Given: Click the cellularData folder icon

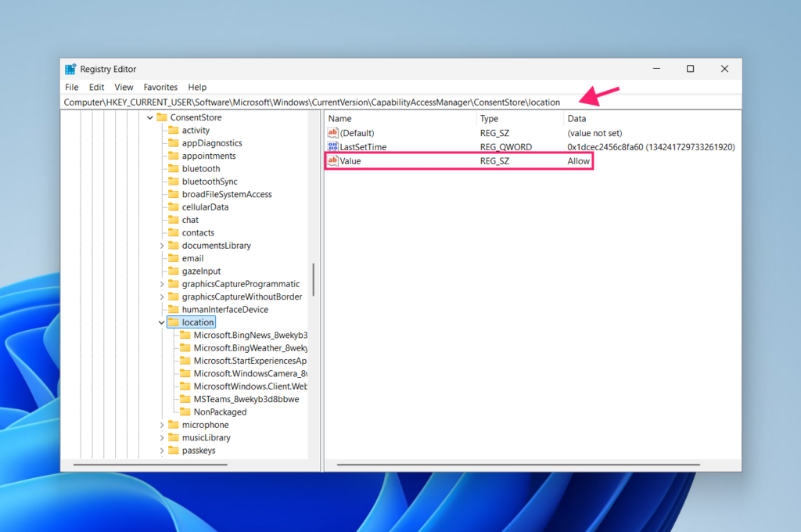Looking at the screenshot, I should [174, 207].
